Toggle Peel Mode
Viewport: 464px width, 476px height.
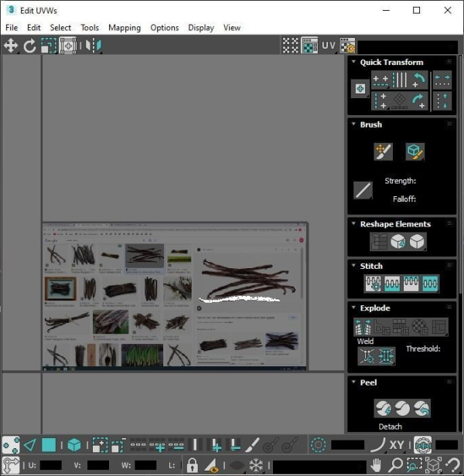pos(402,408)
